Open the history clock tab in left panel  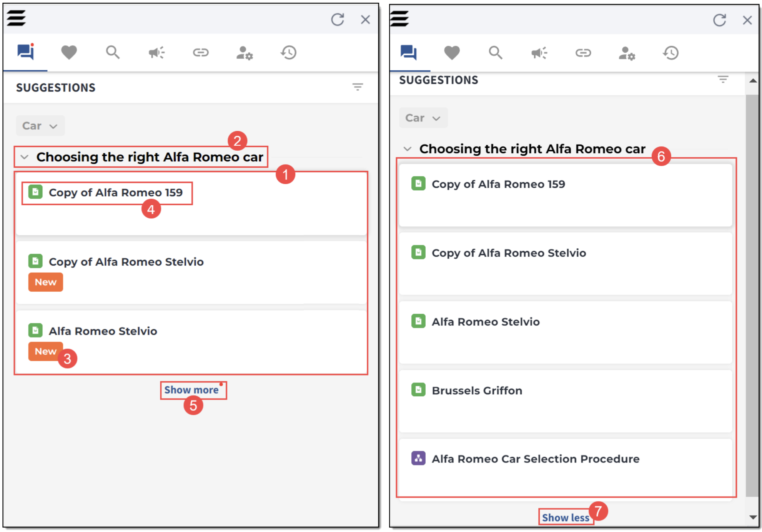pos(288,52)
